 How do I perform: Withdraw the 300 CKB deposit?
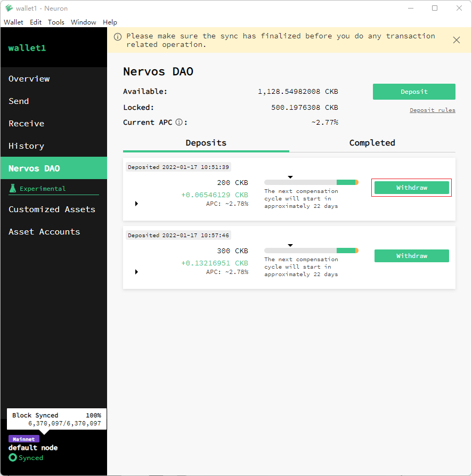tap(411, 256)
